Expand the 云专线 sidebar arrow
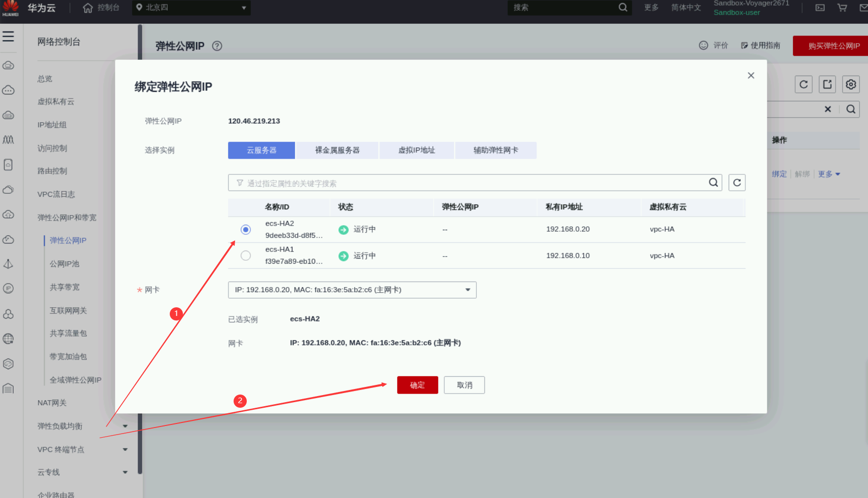This screenshot has height=498, width=868. [125, 472]
